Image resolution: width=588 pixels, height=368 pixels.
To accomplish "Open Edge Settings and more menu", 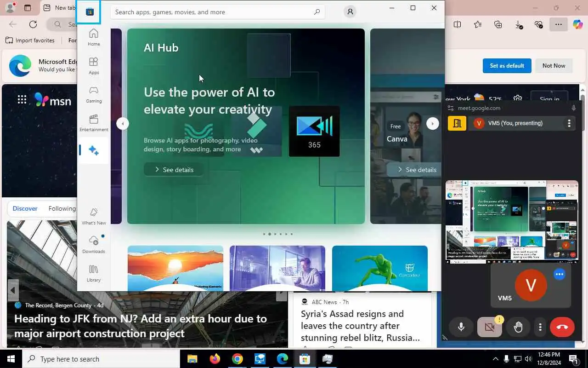I will click(x=559, y=25).
